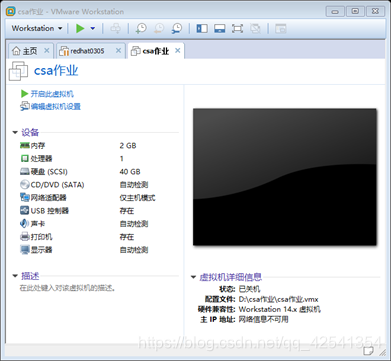Click the 处理器 processor icon
Screen dimensions: 391x361
25,159
